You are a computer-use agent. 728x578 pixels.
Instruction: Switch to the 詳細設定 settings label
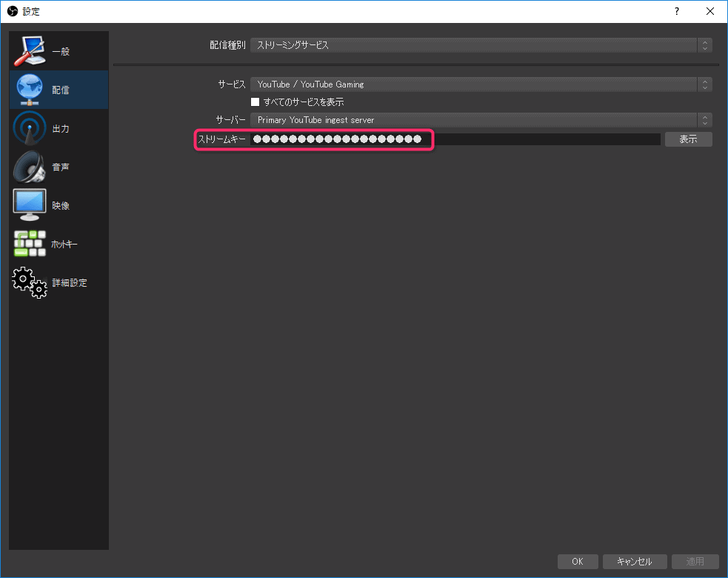click(x=70, y=283)
